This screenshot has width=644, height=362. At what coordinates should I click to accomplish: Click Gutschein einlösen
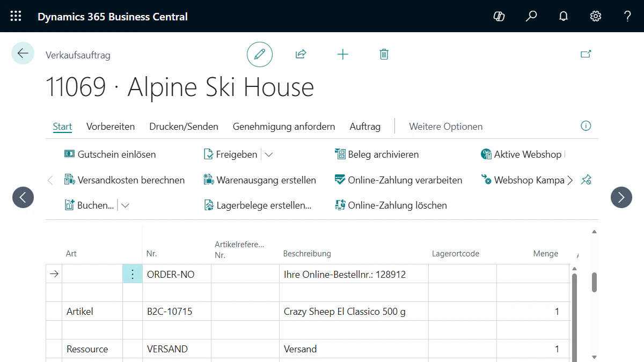pos(110,154)
